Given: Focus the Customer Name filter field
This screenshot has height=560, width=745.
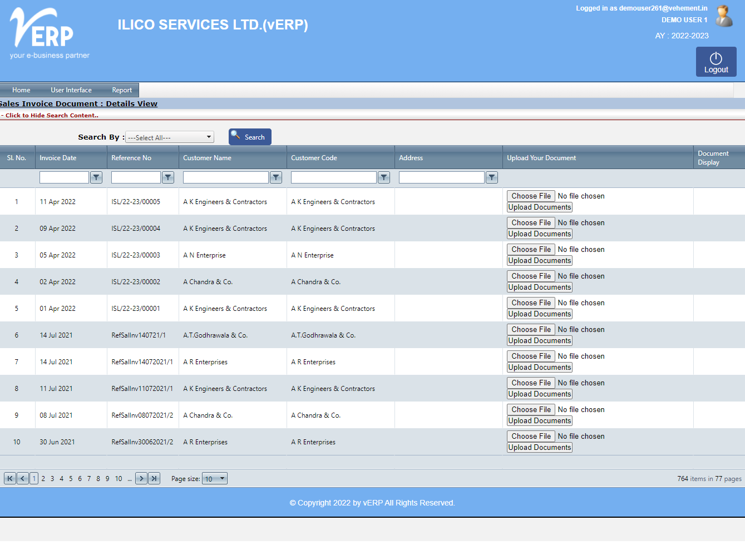Looking at the screenshot, I should [x=226, y=177].
